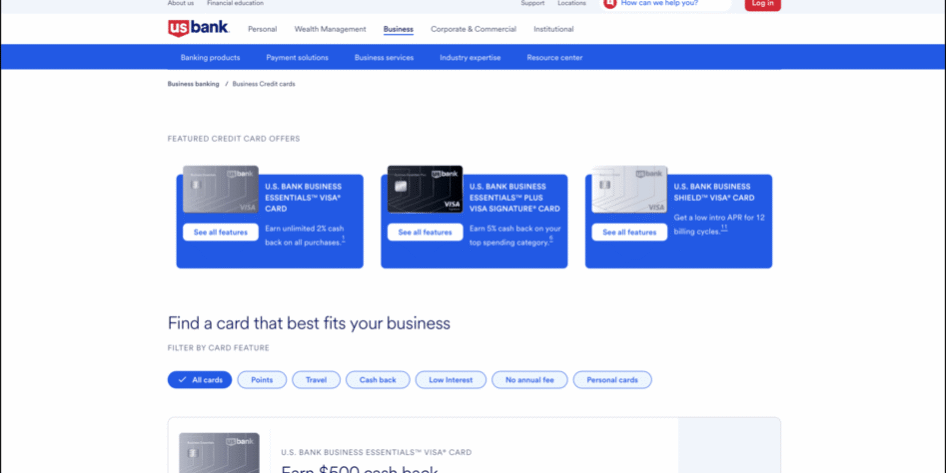946x473 pixels.
Task: Filter cards by No annual fee
Action: click(x=530, y=380)
